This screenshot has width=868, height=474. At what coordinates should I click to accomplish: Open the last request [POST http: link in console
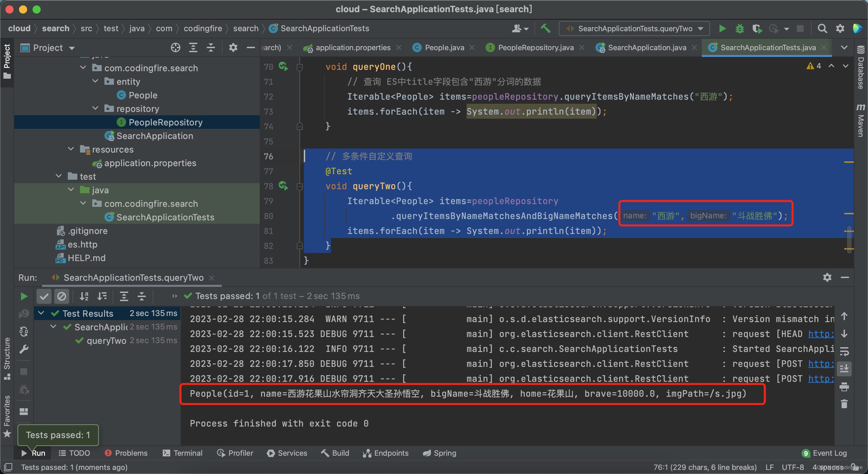point(821,379)
